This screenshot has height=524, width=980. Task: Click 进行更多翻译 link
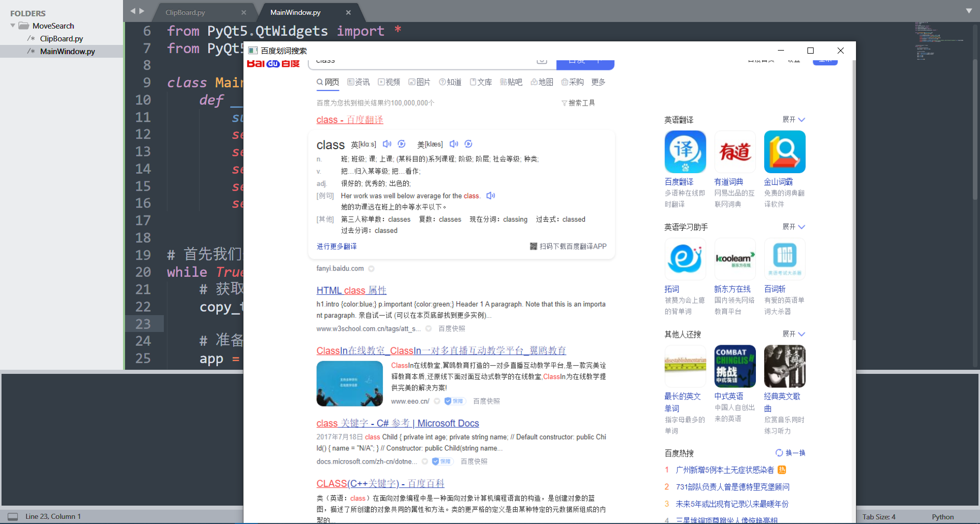coord(336,246)
